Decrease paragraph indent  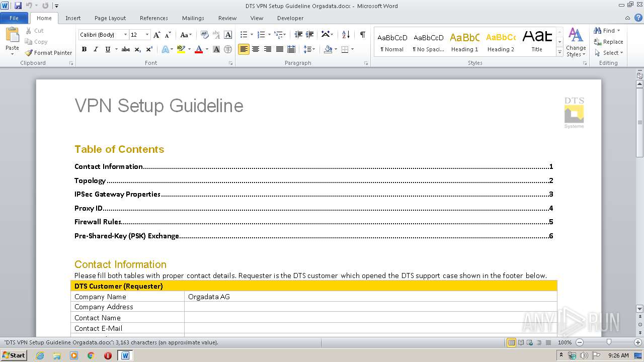(x=298, y=35)
